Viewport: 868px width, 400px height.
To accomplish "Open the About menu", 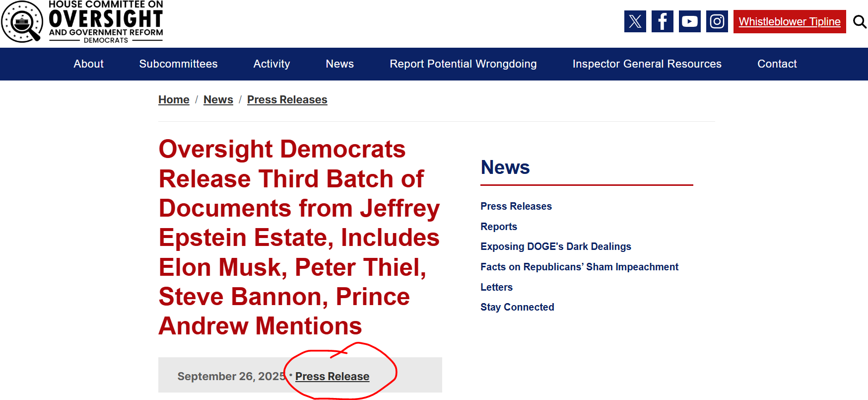I will pyautogui.click(x=88, y=64).
